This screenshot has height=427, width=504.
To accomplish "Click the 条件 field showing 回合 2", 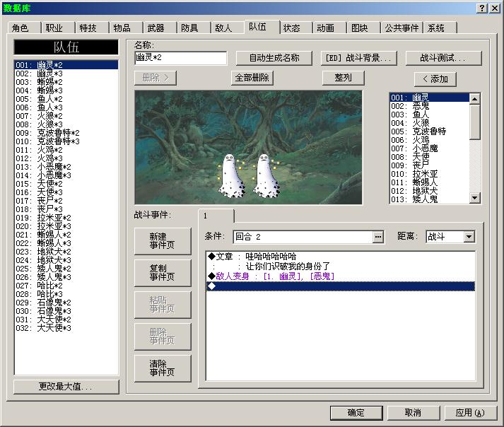I will point(303,237).
